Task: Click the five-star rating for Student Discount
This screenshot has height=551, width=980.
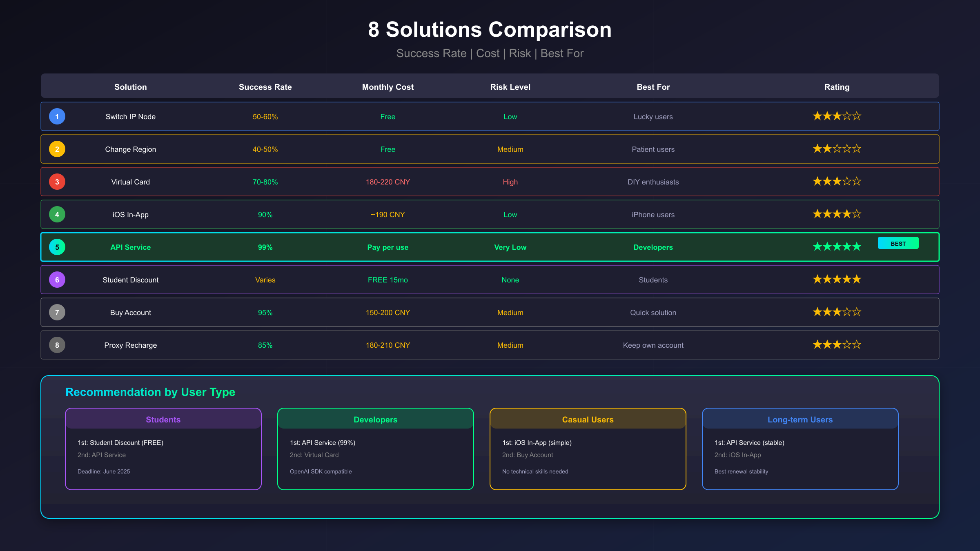Action: tap(837, 280)
